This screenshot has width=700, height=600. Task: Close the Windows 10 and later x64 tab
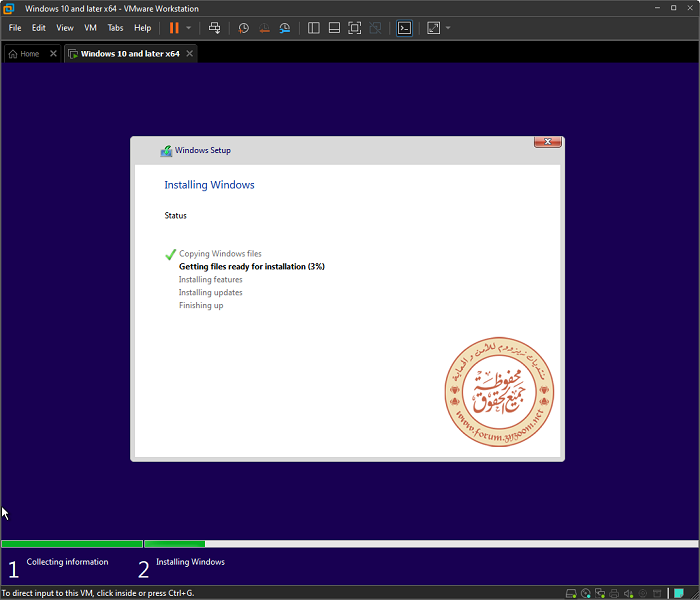[x=190, y=54]
